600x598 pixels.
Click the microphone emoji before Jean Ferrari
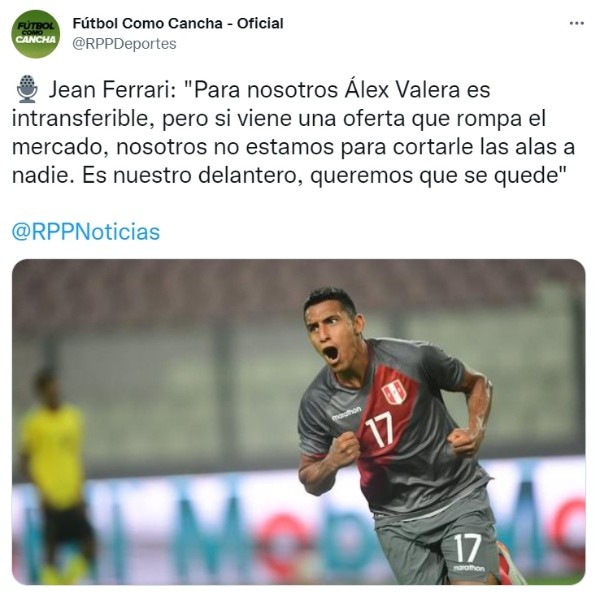coord(27,89)
